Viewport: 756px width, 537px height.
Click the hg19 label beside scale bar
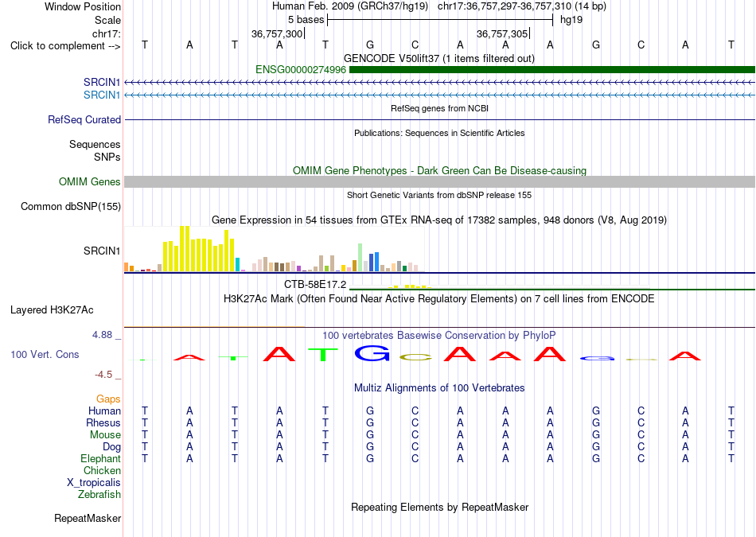point(571,20)
